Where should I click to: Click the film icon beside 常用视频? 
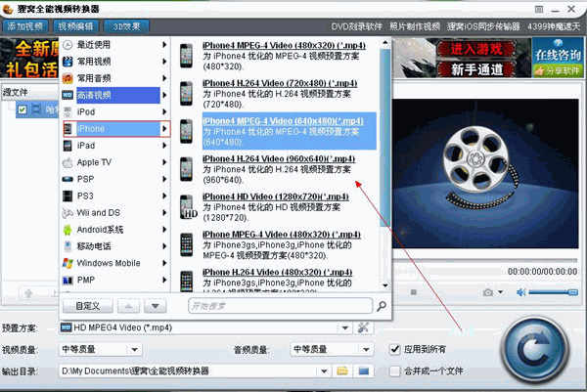[x=68, y=62]
